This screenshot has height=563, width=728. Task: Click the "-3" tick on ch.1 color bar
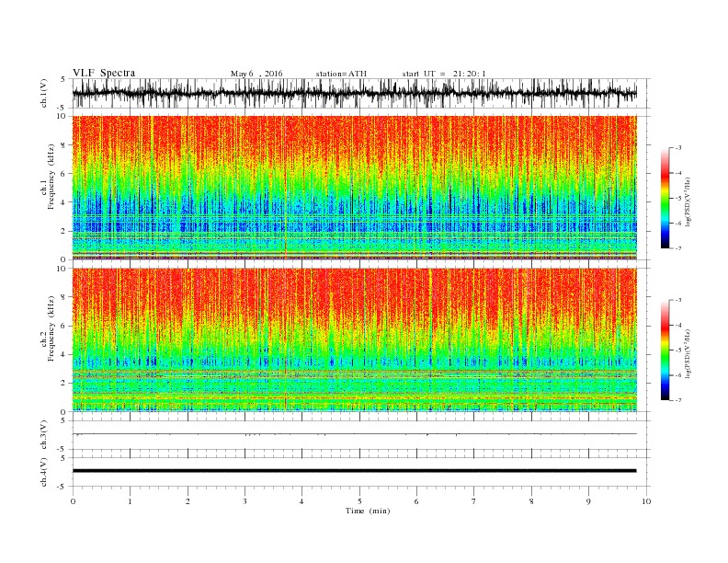pos(677,148)
